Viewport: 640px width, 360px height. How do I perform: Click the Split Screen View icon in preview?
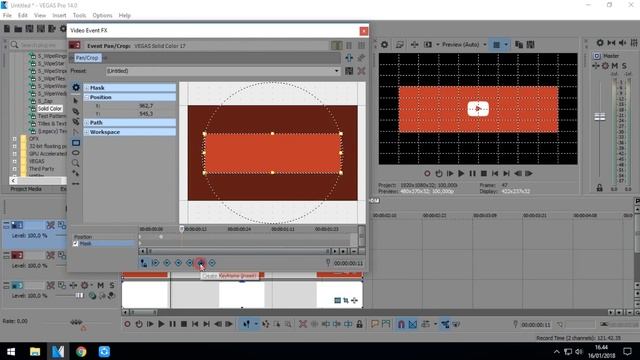427,44
